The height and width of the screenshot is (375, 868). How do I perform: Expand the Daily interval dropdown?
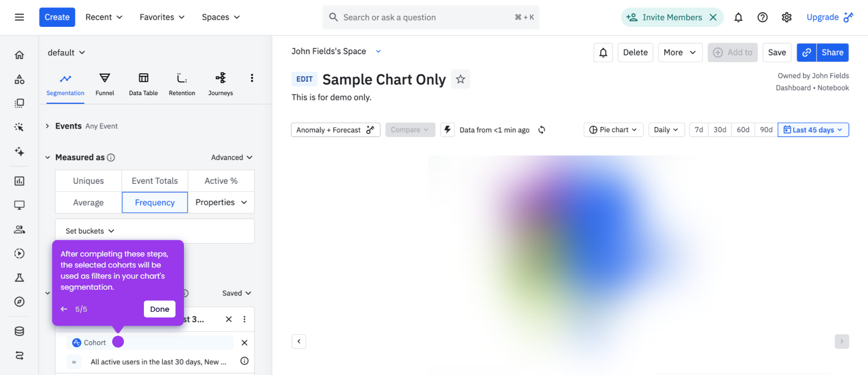pos(667,130)
